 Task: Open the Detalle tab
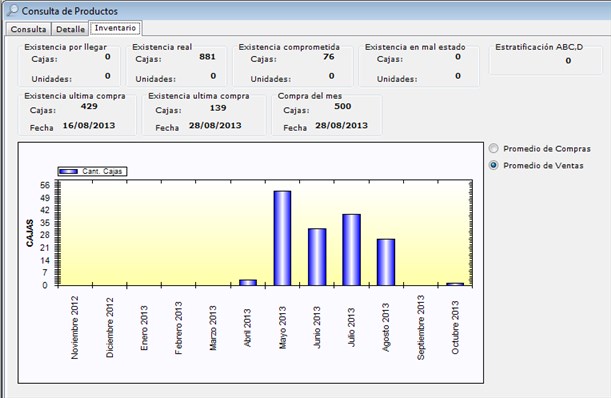tap(70, 29)
